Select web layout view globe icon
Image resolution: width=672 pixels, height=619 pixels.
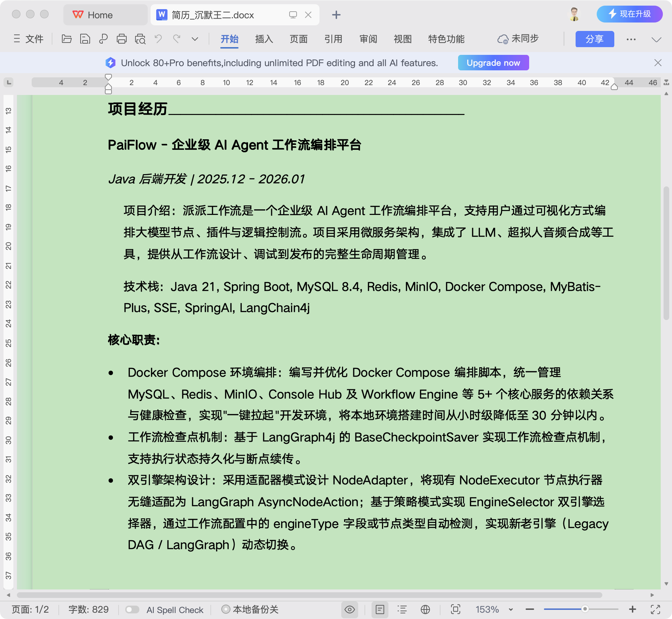(425, 610)
